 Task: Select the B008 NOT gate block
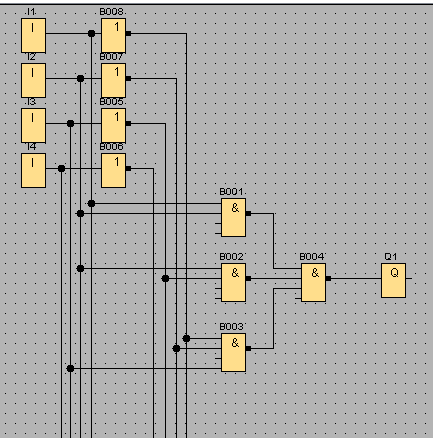114,35
